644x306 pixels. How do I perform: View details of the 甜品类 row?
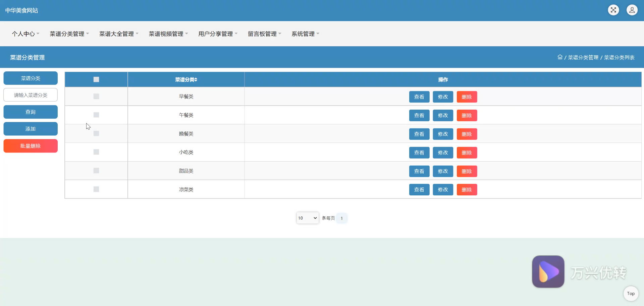click(x=419, y=171)
